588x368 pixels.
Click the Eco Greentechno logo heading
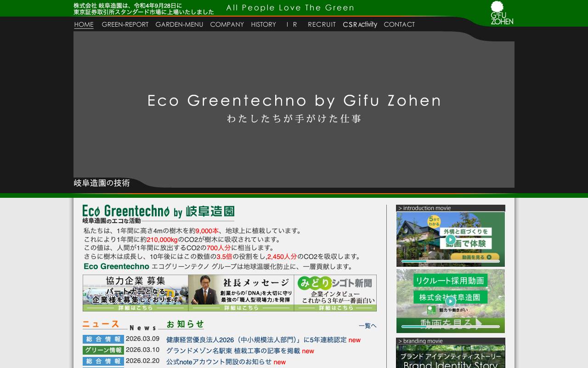point(158,211)
